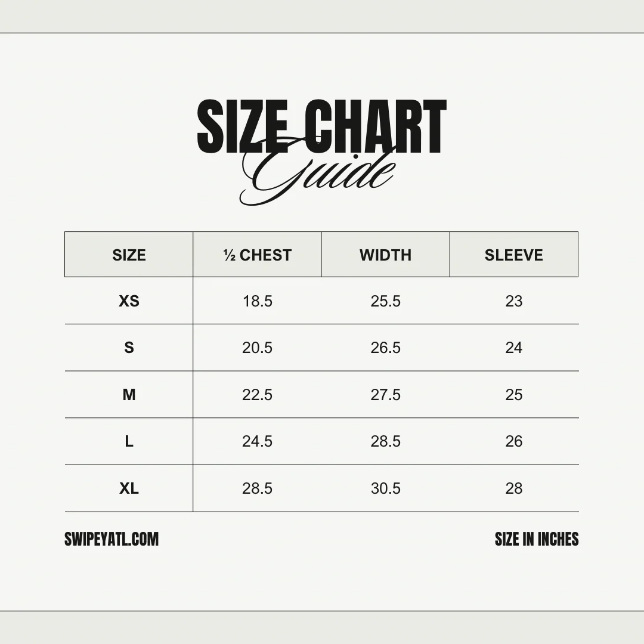Click the 25 sleeve value for M
This screenshot has width=644, height=644.
pos(513,395)
